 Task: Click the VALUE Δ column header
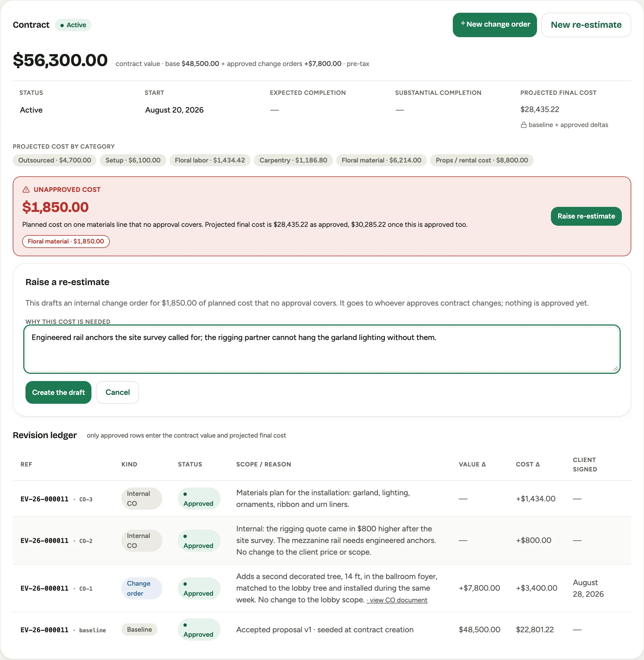pos(472,464)
